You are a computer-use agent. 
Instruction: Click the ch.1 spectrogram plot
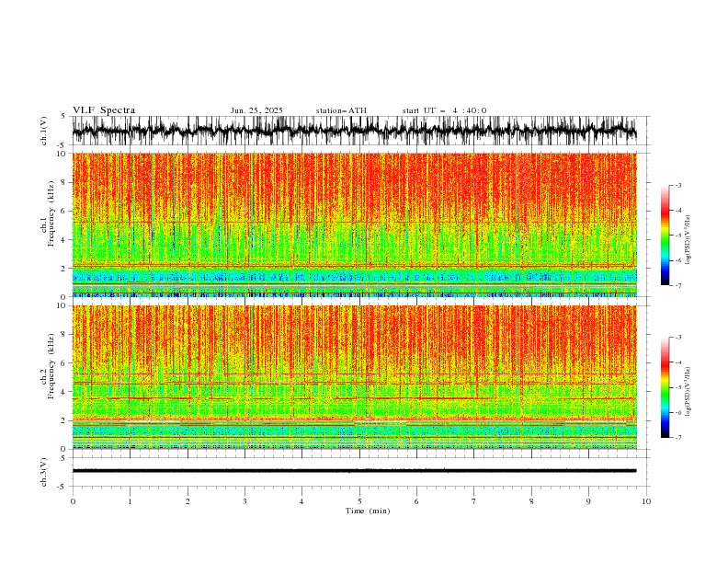coord(355,224)
